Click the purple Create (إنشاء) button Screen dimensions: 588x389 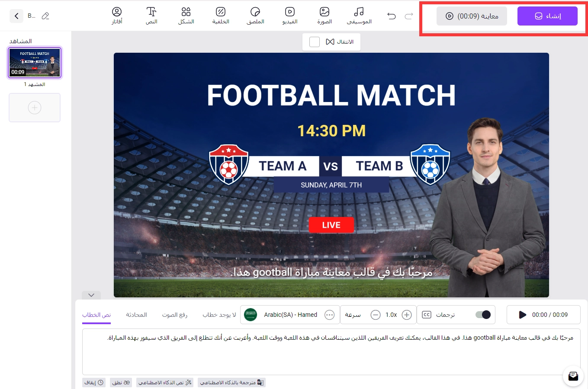click(x=547, y=16)
